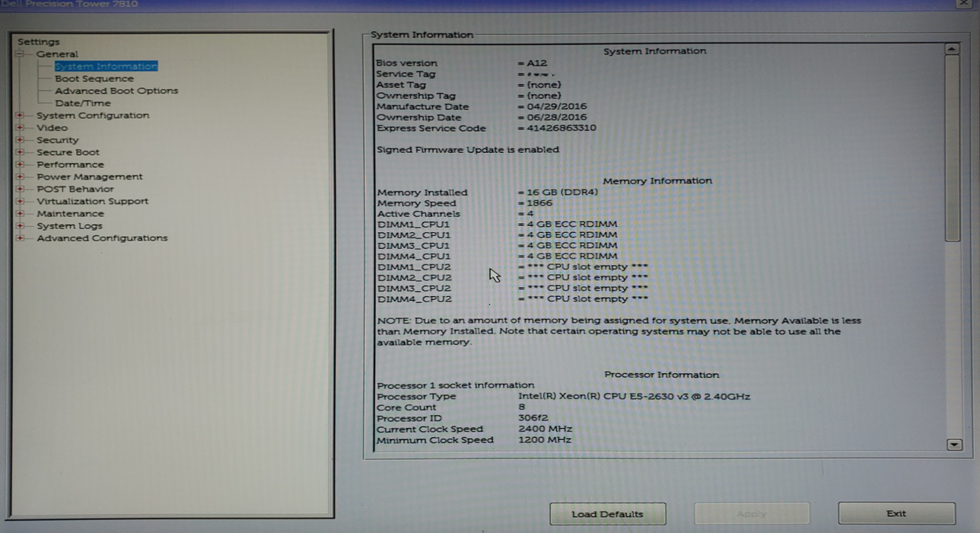Expand the POST Behavior node
The height and width of the screenshot is (533, 980).
20,189
